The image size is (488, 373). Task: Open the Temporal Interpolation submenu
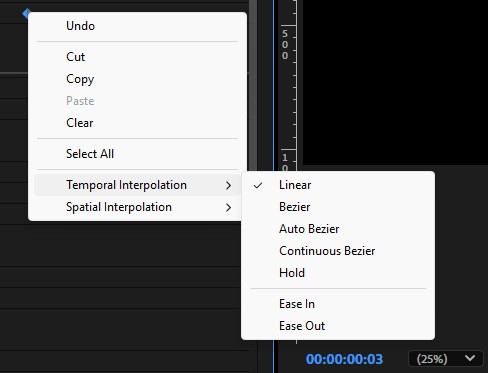point(137,185)
